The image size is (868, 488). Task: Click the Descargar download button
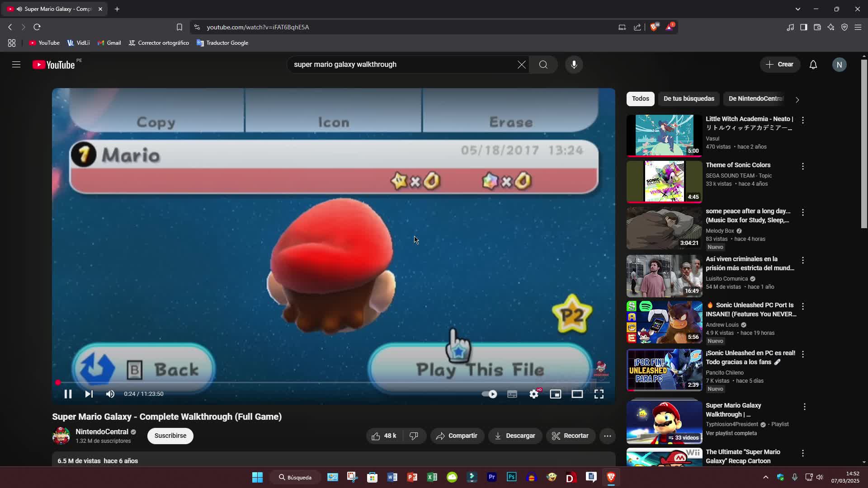(515, 436)
